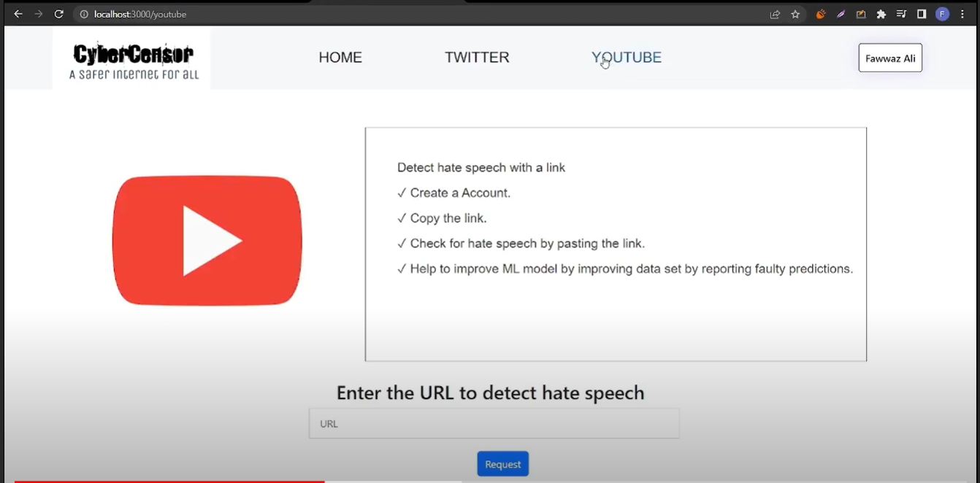The height and width of the screenshot is (483, 980).
Task: Click 'Detect hate speech with a link' text
Action: [481, 168]
